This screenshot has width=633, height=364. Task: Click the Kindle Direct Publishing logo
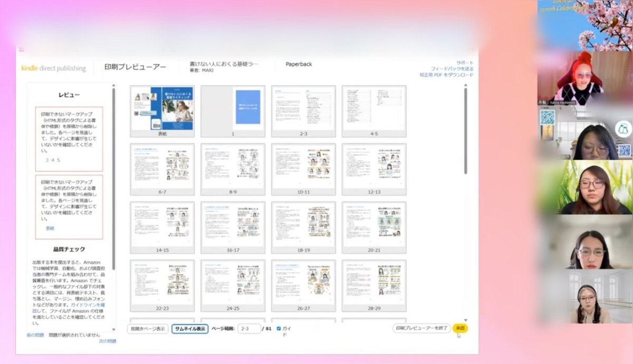(x=53, y=68)
